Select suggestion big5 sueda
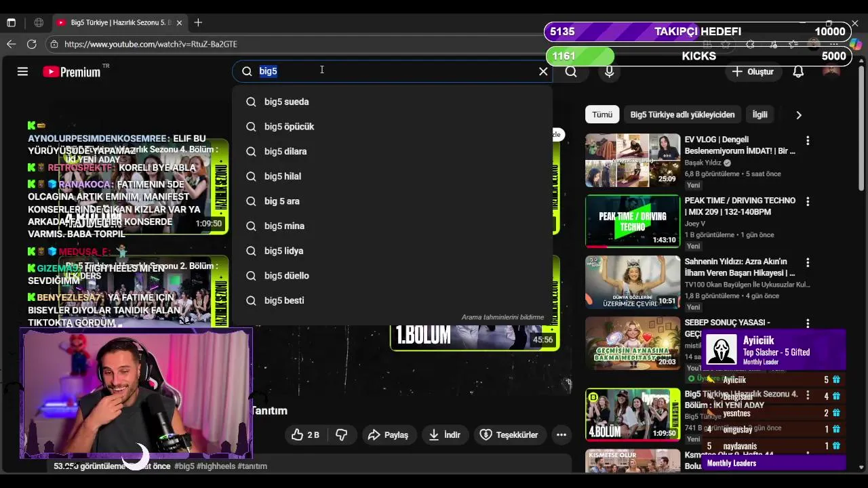The height and width of the screenshot is (488, 868). pos(392,102)
